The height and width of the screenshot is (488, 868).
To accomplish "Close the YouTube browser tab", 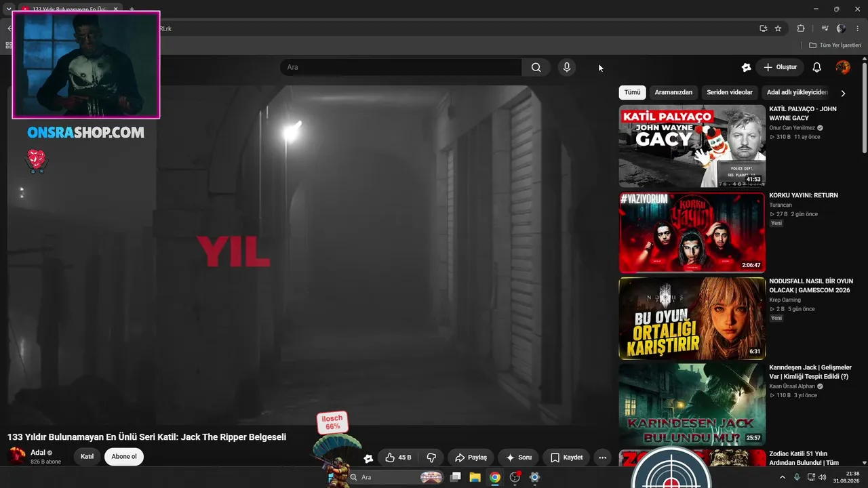I will point(116,9).
